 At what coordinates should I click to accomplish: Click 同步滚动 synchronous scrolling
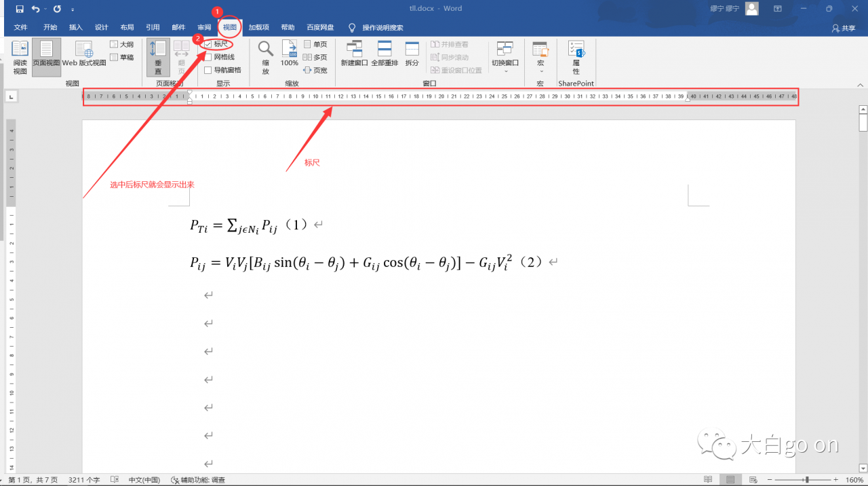point(450,57)
